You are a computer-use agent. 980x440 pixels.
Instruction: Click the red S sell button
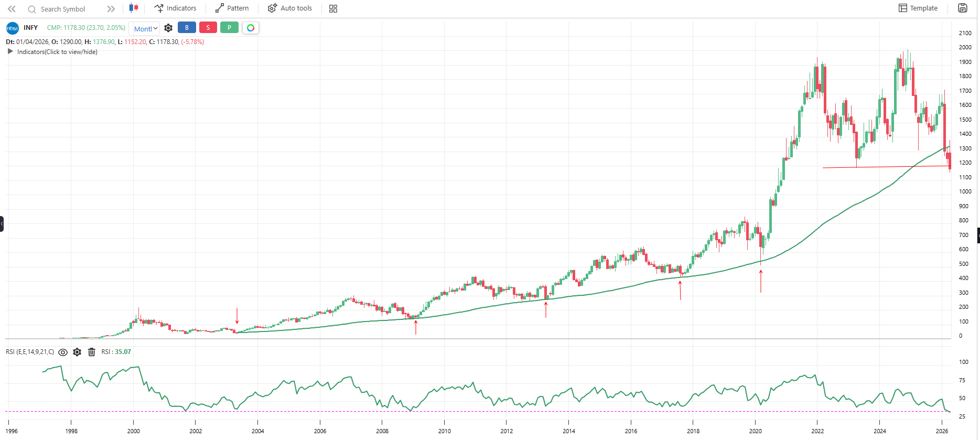click(208, 28)
